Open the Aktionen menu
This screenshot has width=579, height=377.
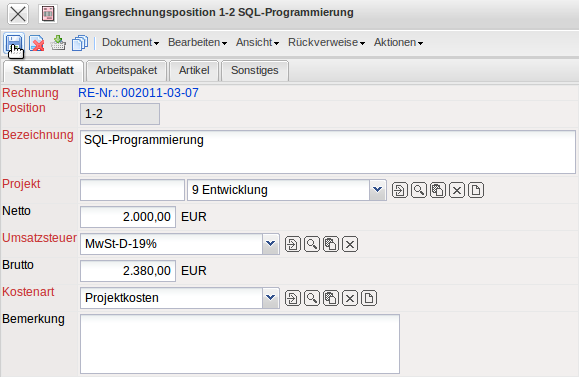click(398, 42)
